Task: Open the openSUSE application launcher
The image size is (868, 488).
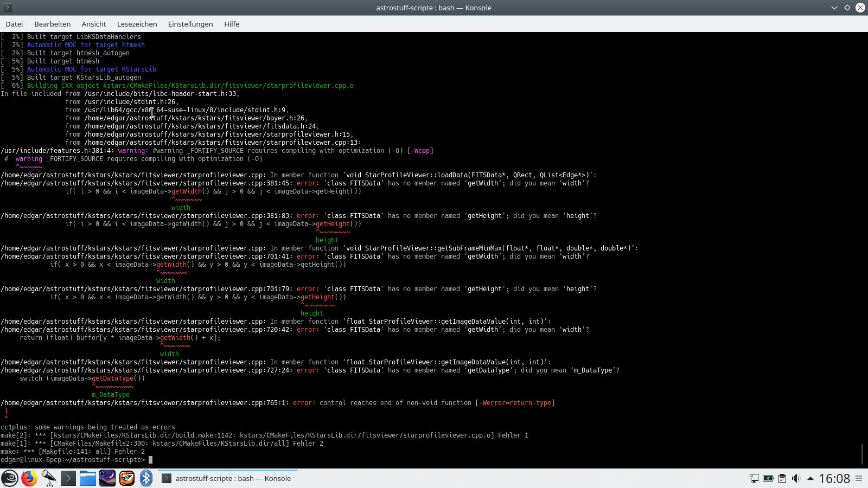Action: 10,478
